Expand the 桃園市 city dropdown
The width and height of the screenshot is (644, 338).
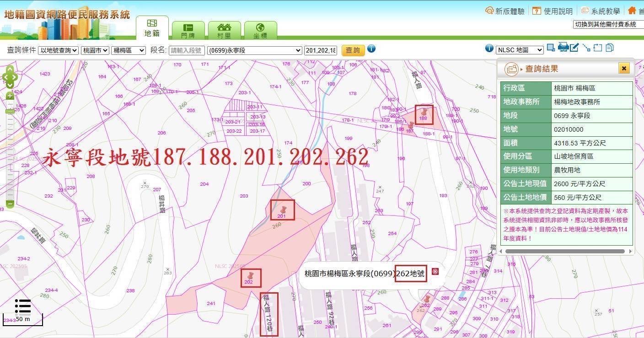pyautogui.click(x=95, y=50)
